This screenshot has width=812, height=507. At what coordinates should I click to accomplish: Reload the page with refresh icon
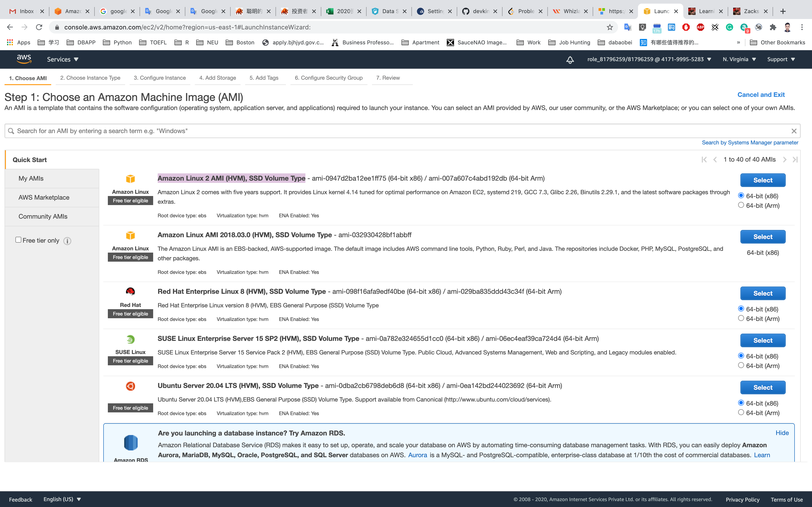click(39, 27)
